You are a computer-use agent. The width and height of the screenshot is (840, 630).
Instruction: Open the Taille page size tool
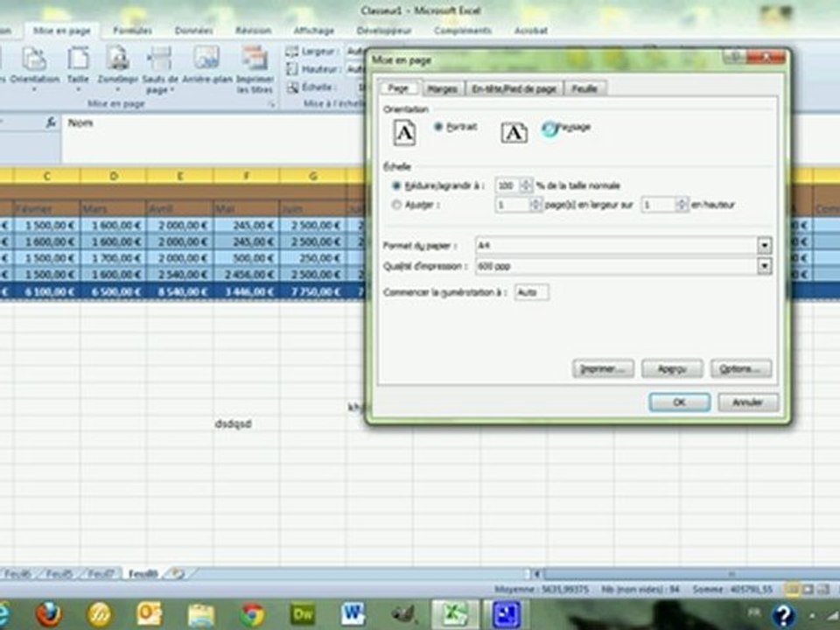(78, 68)
